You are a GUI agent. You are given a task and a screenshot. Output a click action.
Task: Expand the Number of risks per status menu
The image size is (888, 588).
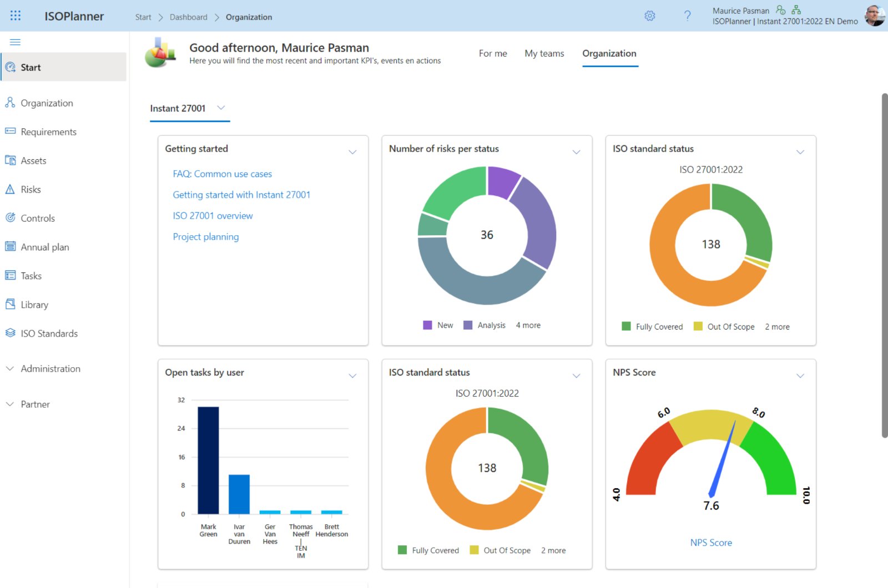pyautogui.click(x=577, y=152)
